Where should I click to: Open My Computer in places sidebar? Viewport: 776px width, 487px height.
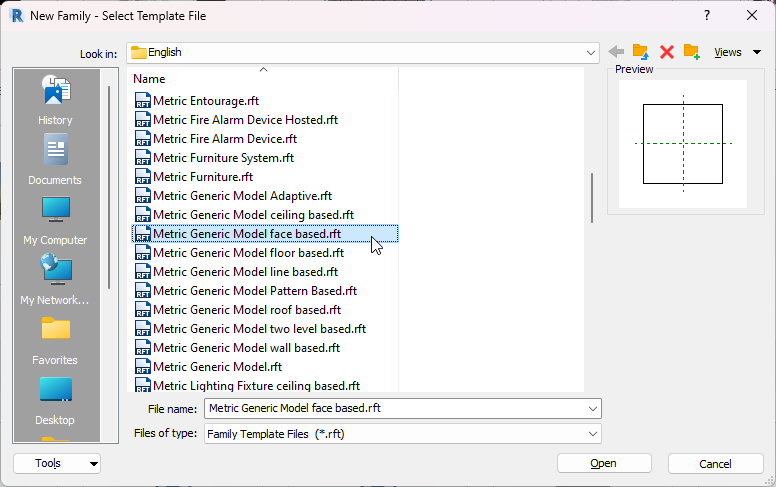point(55,221)
